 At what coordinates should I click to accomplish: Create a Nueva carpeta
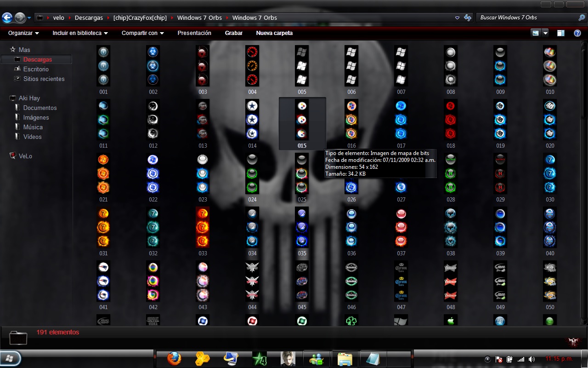274,33
